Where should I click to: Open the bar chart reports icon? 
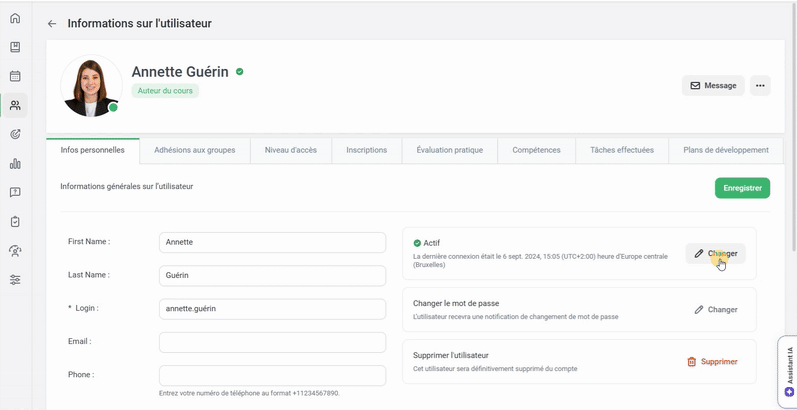15,163
